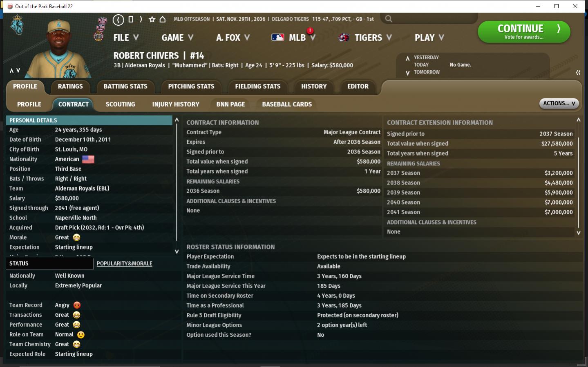Click the search magnifier icon
This screenshot has height=367, width=588.
pos(389,19)
